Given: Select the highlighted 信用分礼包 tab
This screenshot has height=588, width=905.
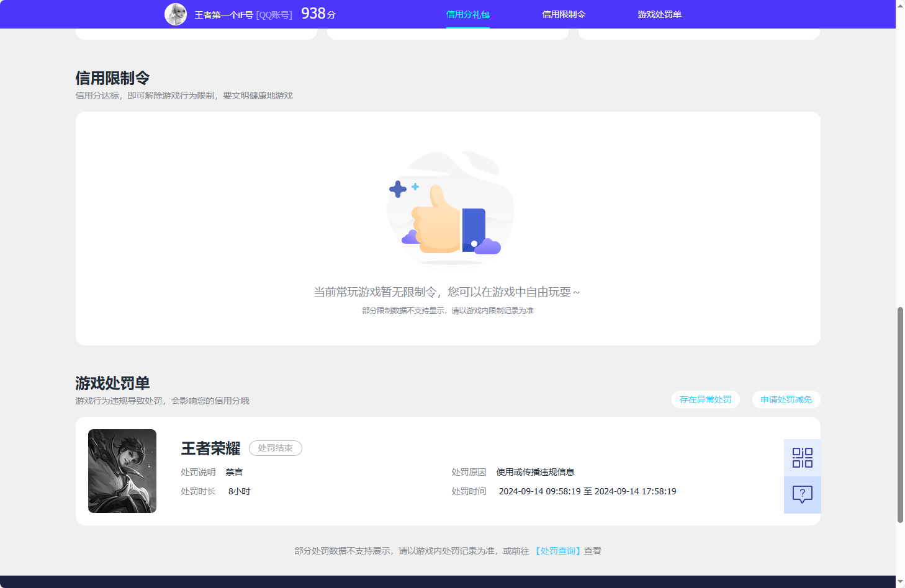Looking at the screenshot, I should pos(467,14).
